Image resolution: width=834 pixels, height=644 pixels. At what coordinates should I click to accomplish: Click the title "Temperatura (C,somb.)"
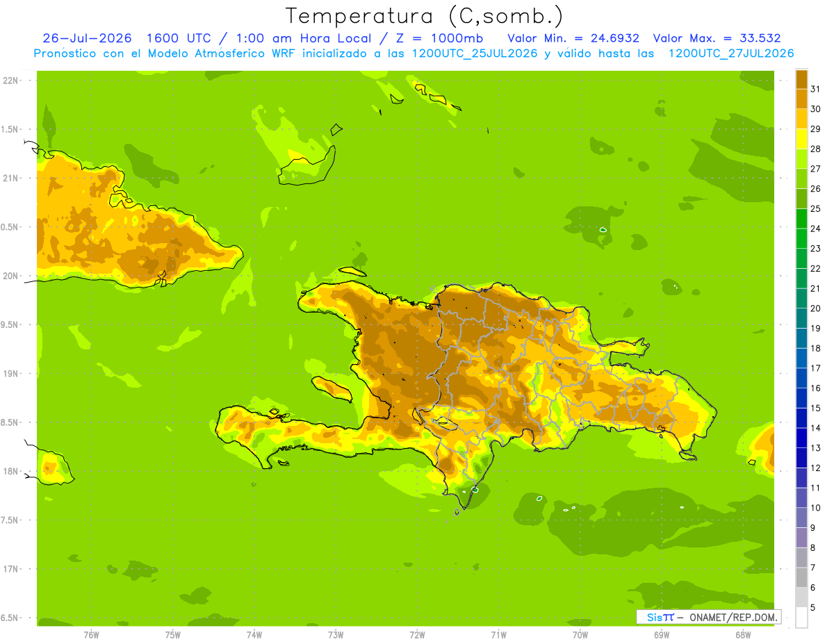pyautogui.click(x=424, y=17)
